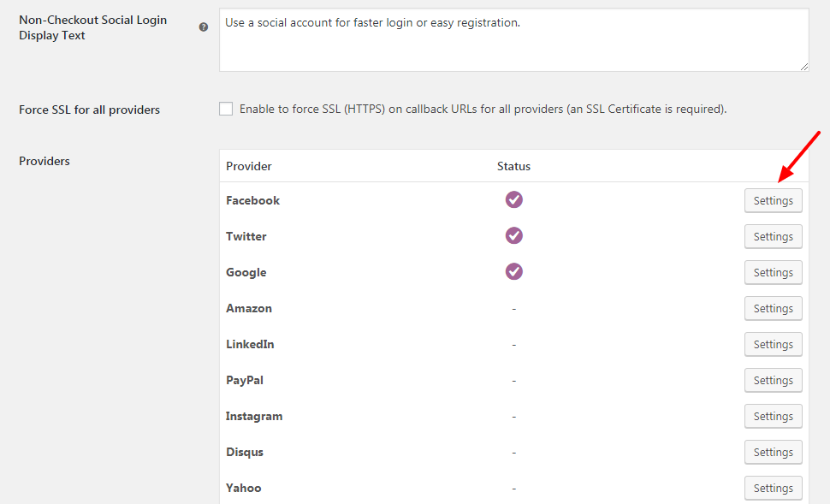Click the Google enabled status checkmark
This screenshot has width=830, height=504.
point(514,271)
